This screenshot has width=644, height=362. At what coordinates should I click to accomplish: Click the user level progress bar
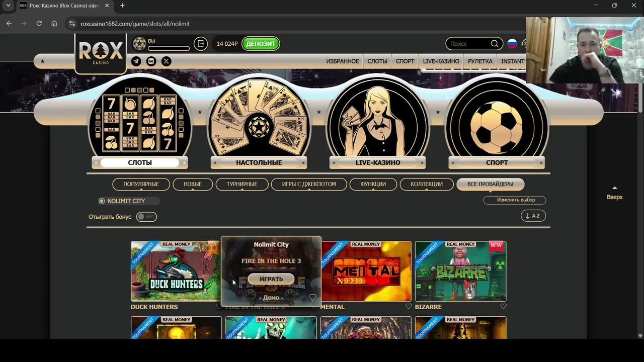click(x=169, y=48)
